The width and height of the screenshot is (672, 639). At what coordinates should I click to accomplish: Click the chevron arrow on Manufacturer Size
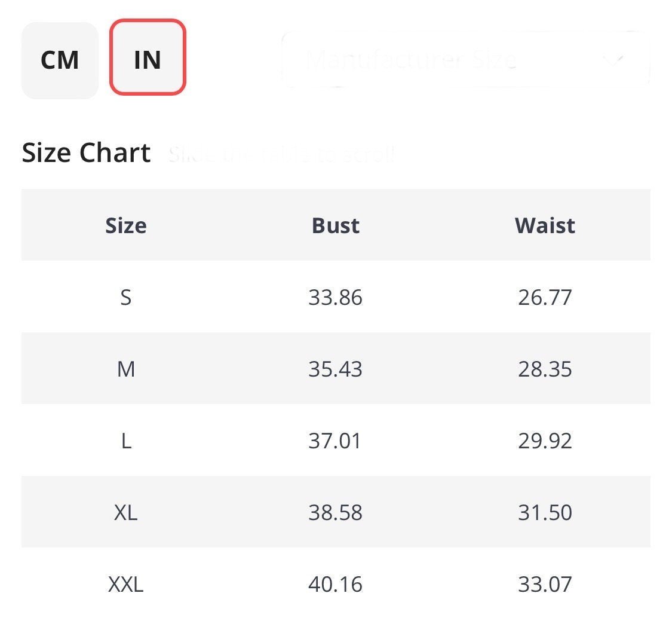pos(616,59)
